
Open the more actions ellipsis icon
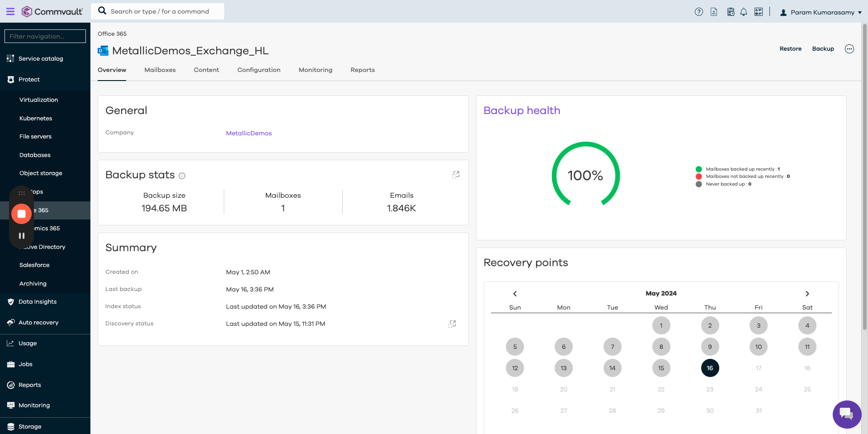point(849,49)
